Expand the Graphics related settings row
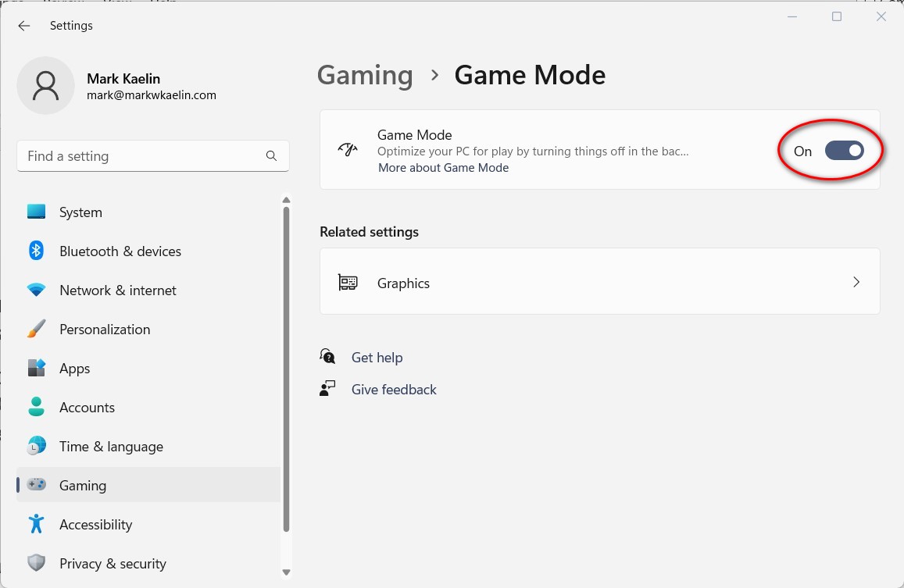904x588 pixels. click(x=599, y=282)
